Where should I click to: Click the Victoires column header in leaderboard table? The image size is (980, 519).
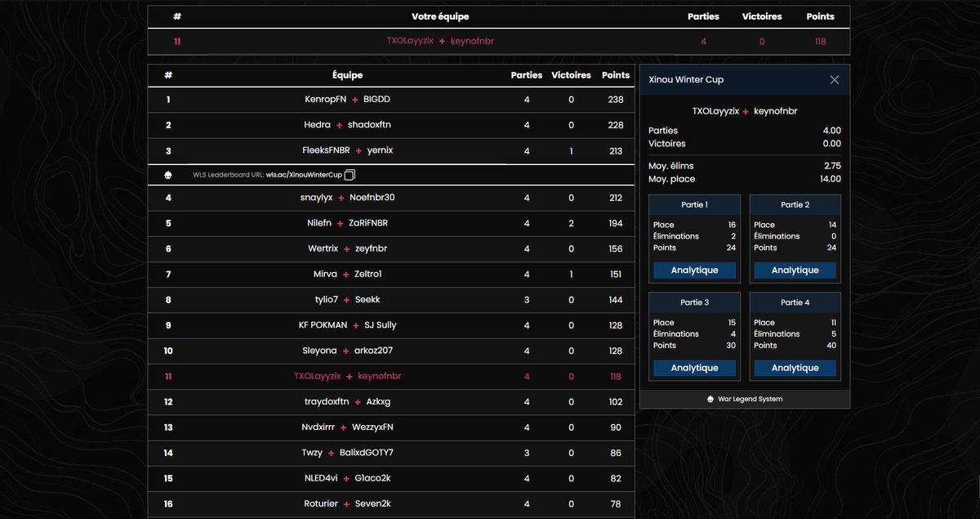point(571,74)
